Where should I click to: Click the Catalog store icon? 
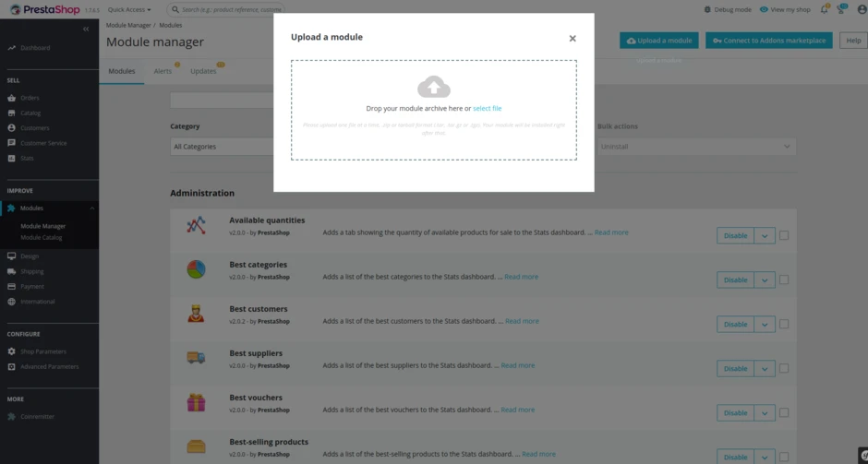11,113
